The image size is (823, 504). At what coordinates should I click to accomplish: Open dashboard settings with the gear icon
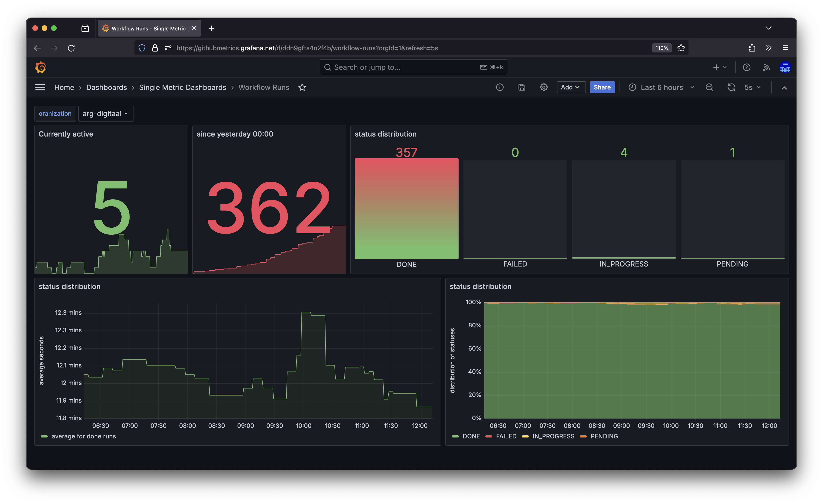click(x=543, y=87)
